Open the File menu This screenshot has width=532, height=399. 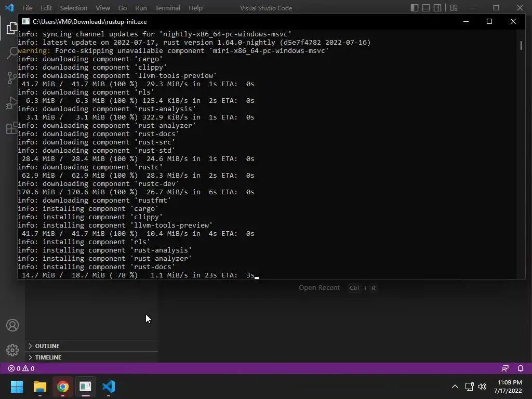click(x=27, y=8)
